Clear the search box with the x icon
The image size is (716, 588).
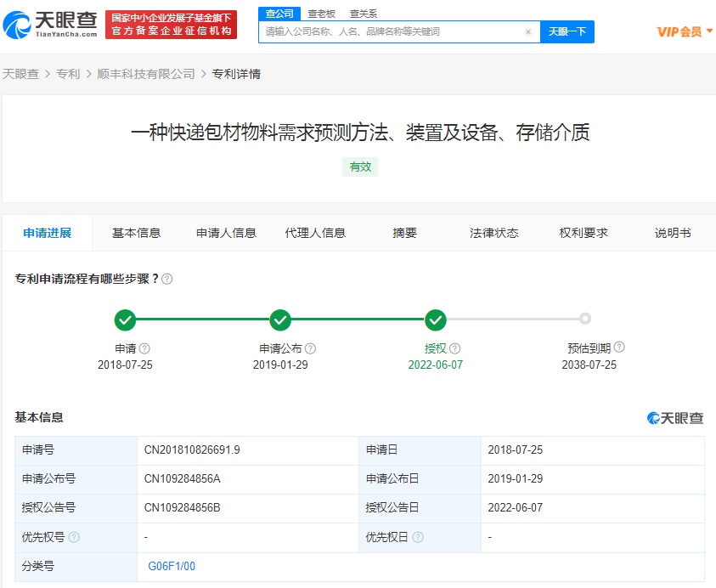tap(528, 31)
